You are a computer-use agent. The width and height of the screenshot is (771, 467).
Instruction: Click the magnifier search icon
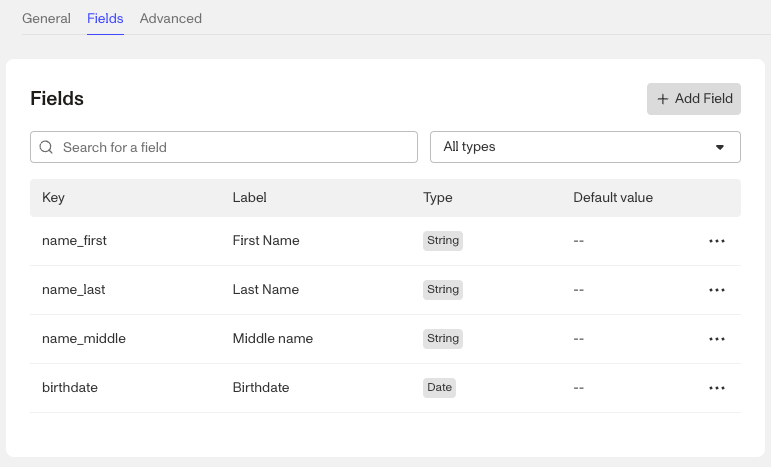tap(46, 147)
